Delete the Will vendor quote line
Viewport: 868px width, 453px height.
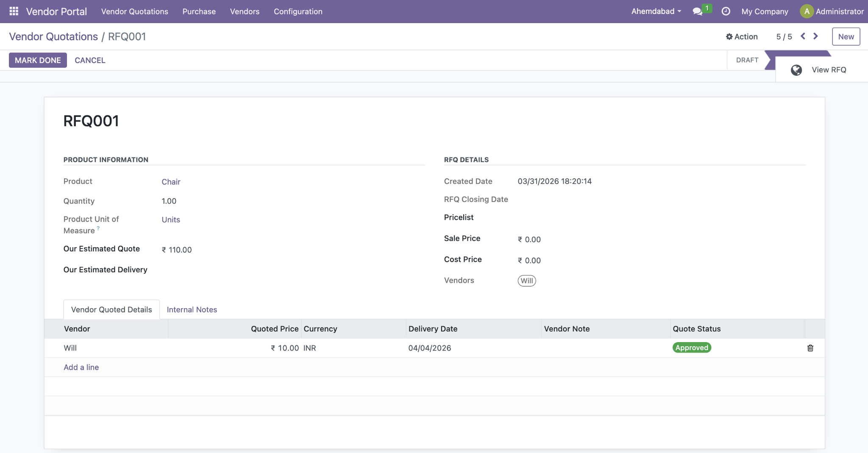[810, 348]
